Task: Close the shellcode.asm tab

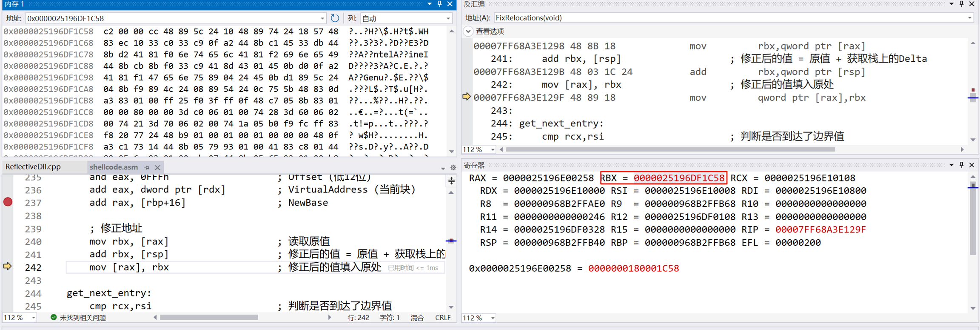Action: click(157, 167)
